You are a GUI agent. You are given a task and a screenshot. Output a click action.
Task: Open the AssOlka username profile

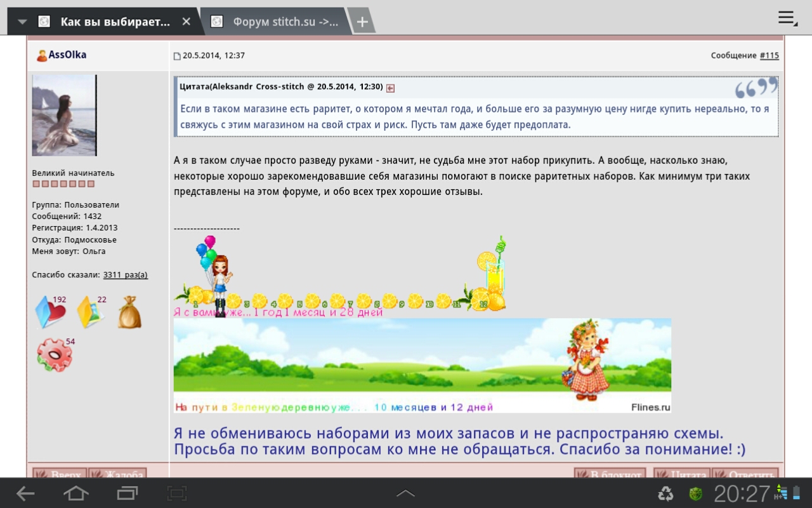point(67,55)
